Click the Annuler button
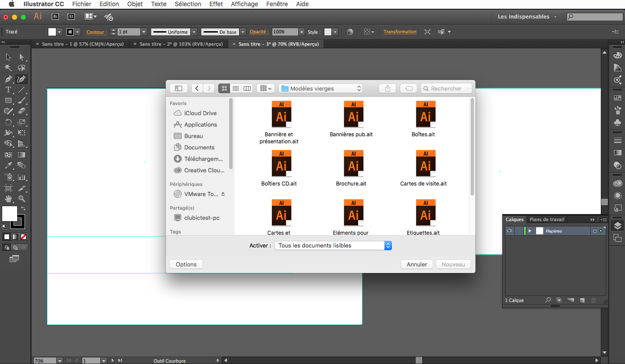Screen dimensions: 625x364 coord(417,264)
